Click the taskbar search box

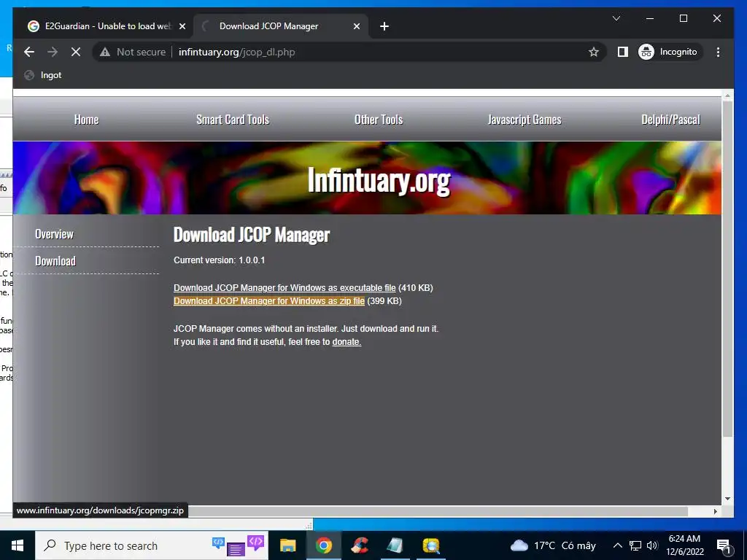[x=152, y=545]
